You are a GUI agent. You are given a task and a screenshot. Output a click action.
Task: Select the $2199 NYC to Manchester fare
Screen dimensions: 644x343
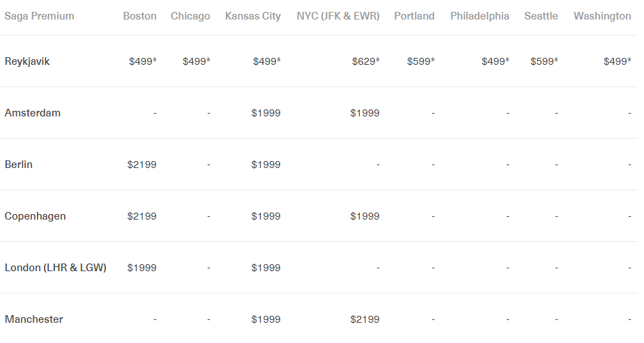point(365,319)
